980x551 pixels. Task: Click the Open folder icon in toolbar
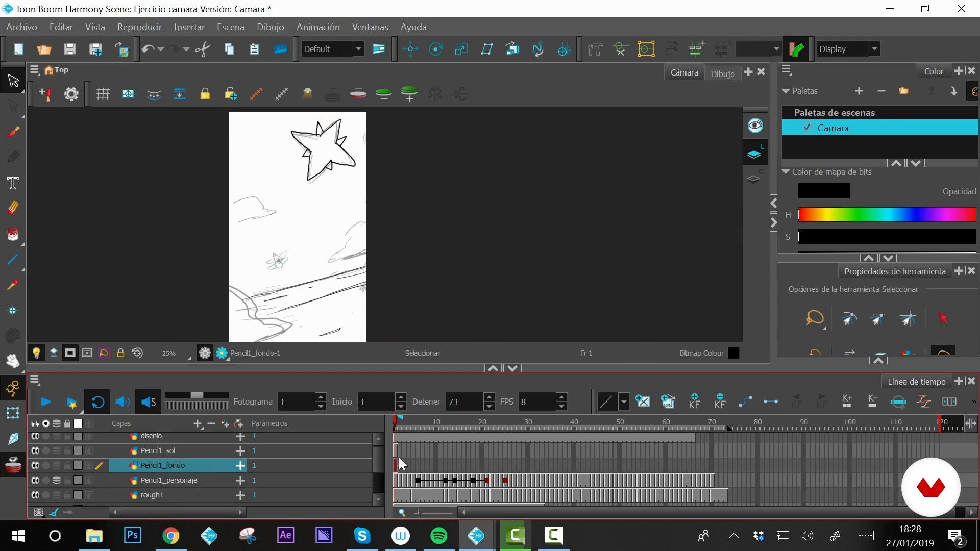(x=44, y=49)
